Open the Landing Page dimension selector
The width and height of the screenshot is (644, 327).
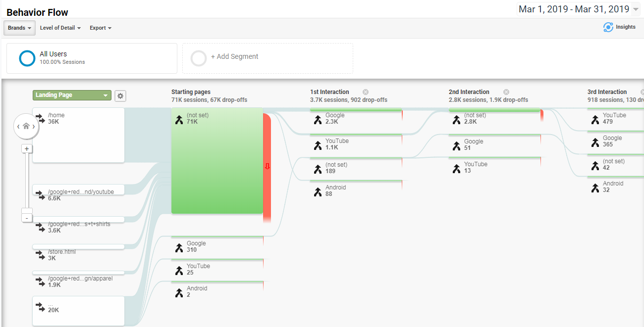click(x=72, y=95)
